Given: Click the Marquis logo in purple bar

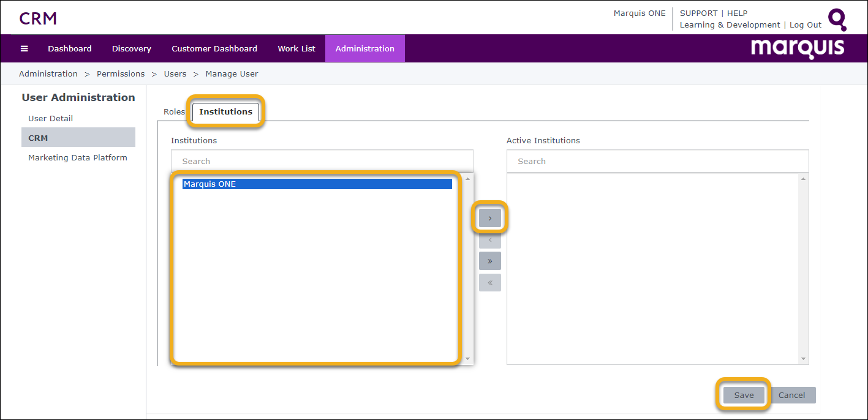Looking at the screenshot, I should coord(798,48).
